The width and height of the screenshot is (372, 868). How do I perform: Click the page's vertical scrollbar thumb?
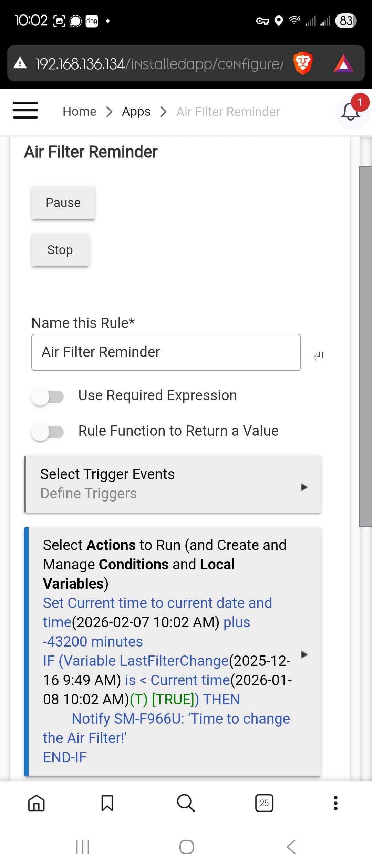pos(365,346)
